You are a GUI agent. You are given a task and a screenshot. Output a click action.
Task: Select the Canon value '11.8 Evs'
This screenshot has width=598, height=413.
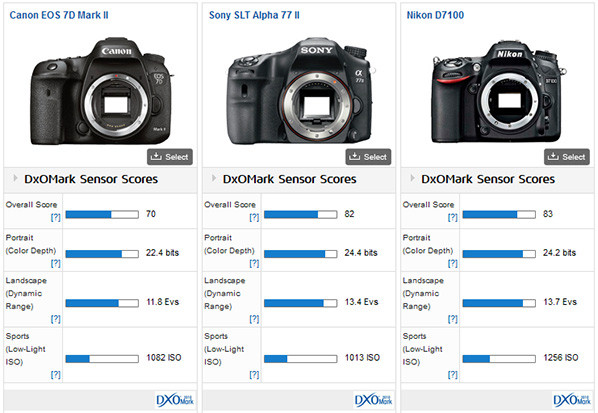(163, 302)
